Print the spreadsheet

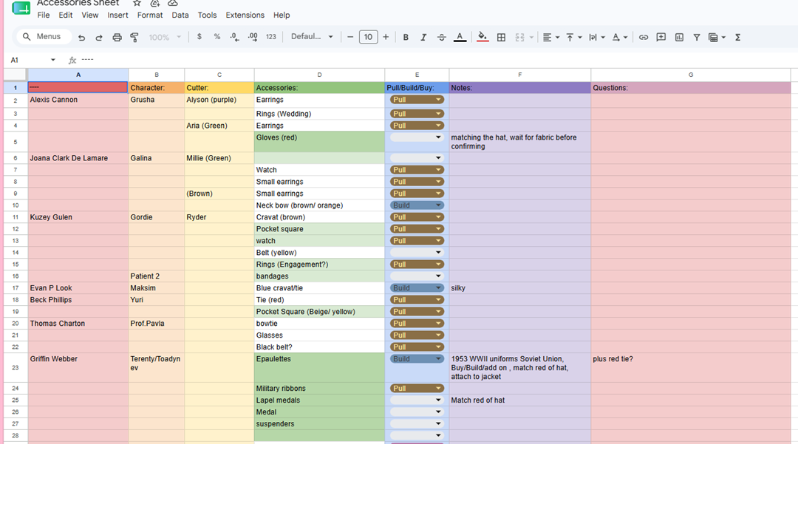117,37
